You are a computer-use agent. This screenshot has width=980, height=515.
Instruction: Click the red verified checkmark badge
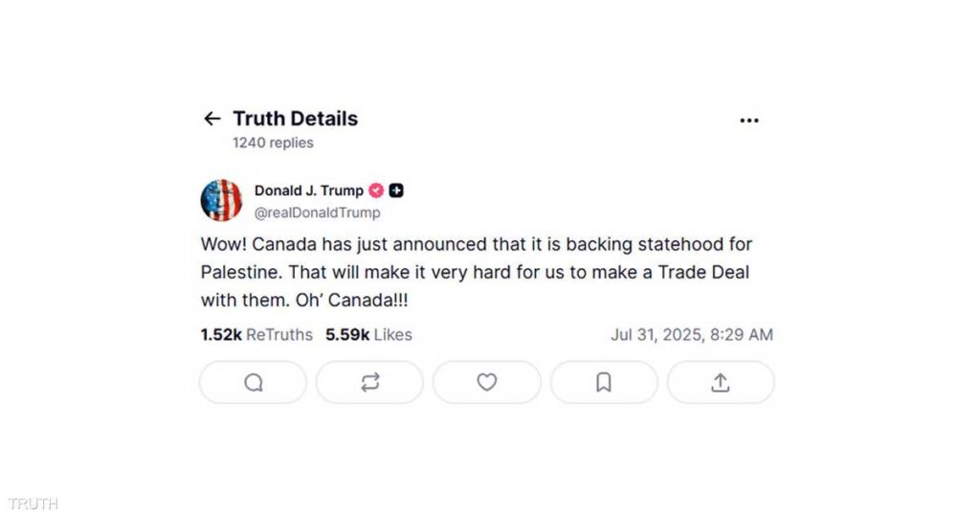point(377,190)
